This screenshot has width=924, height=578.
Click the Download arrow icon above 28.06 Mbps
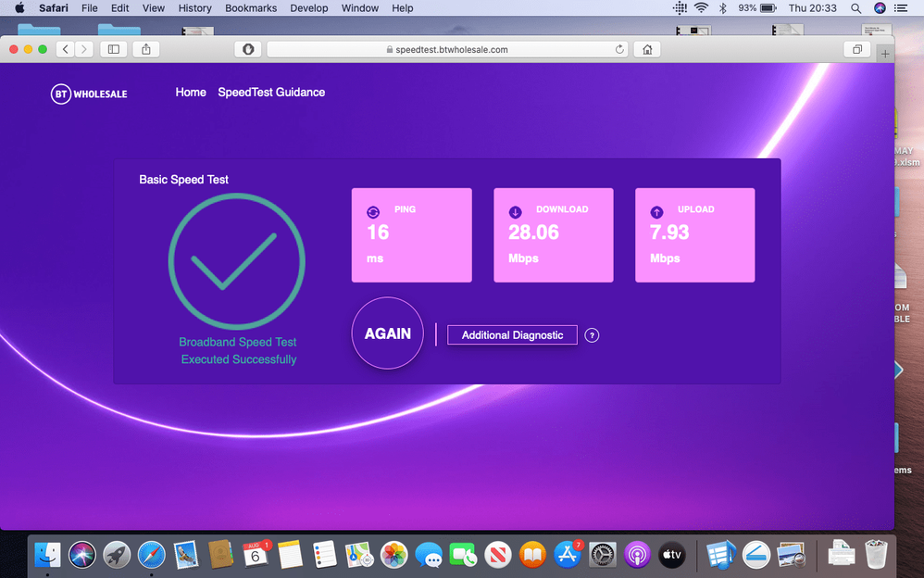pyautogui.click(x=515, y=210)
